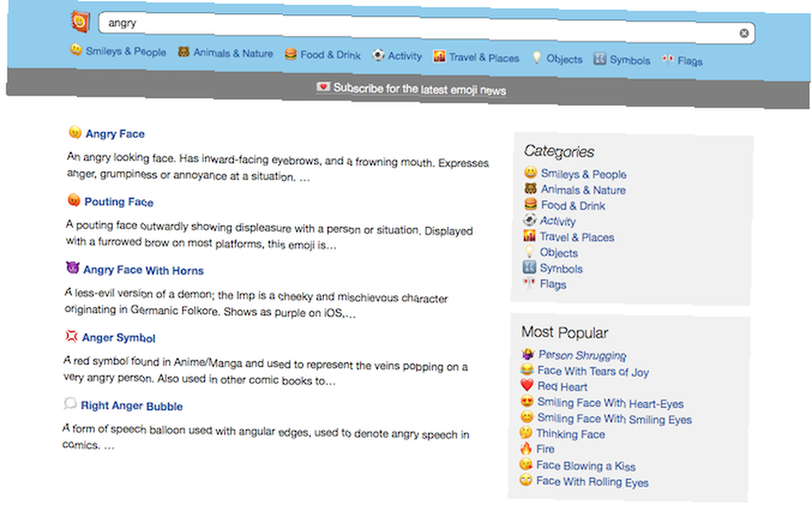Click the person shrugging emoji icon
812x511 pixels.
(527, 353)
